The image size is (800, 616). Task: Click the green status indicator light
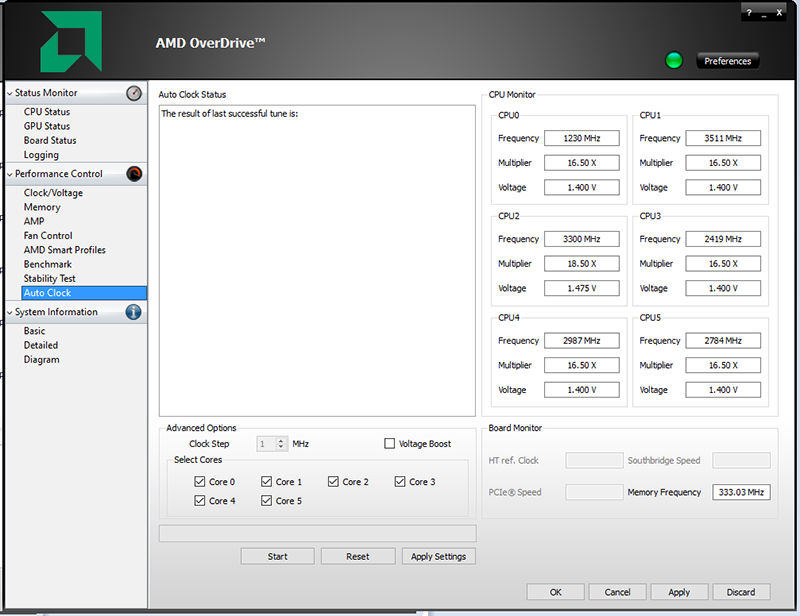tap(674, 61)
